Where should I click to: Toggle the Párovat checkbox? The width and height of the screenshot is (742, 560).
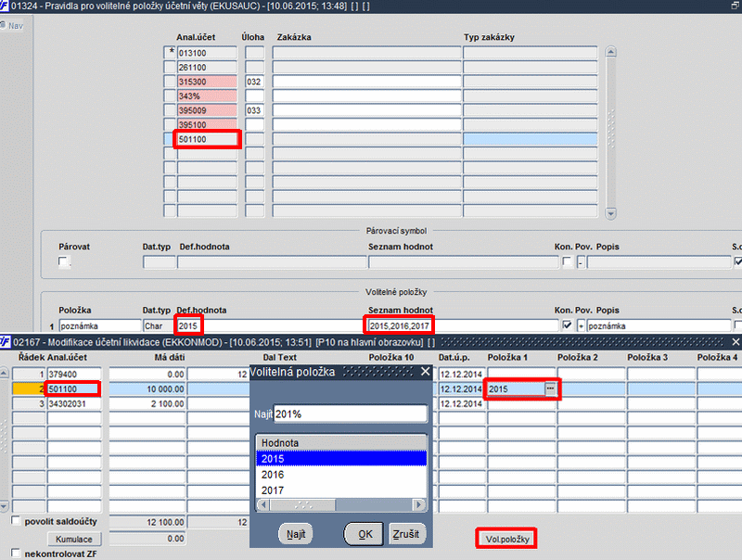(63, 261)
